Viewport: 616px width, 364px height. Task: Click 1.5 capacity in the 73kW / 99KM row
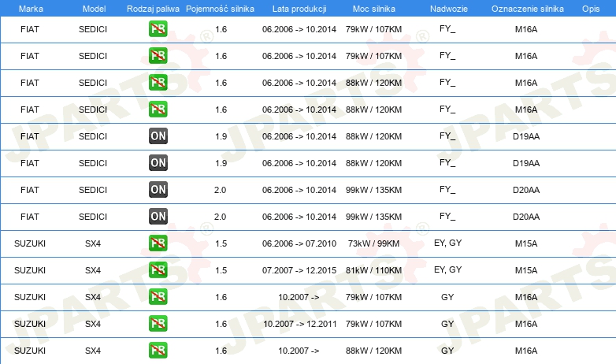(221, 243)
